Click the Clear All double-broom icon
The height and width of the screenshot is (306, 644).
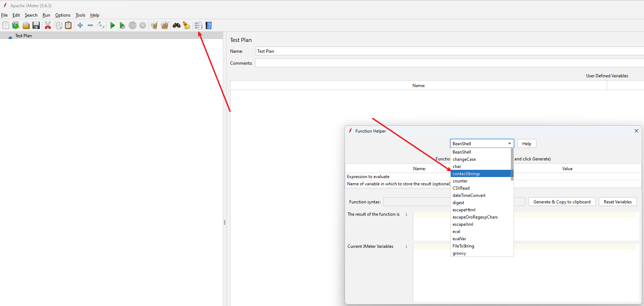point(165,25)
